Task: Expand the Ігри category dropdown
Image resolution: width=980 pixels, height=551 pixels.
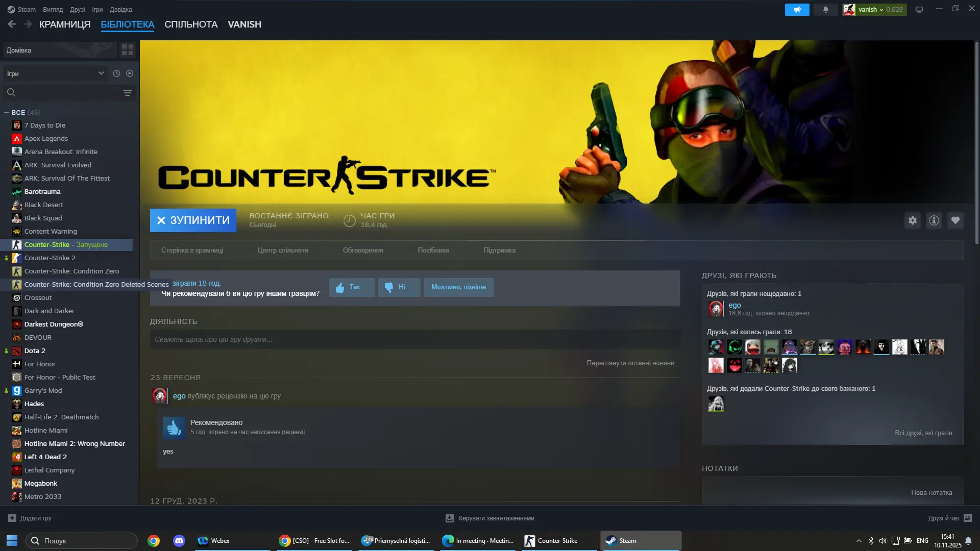Action: [101, 73]
